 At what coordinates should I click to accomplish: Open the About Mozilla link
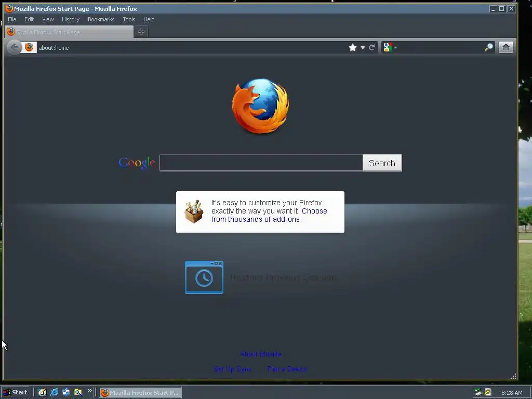(x=261, y=354)
